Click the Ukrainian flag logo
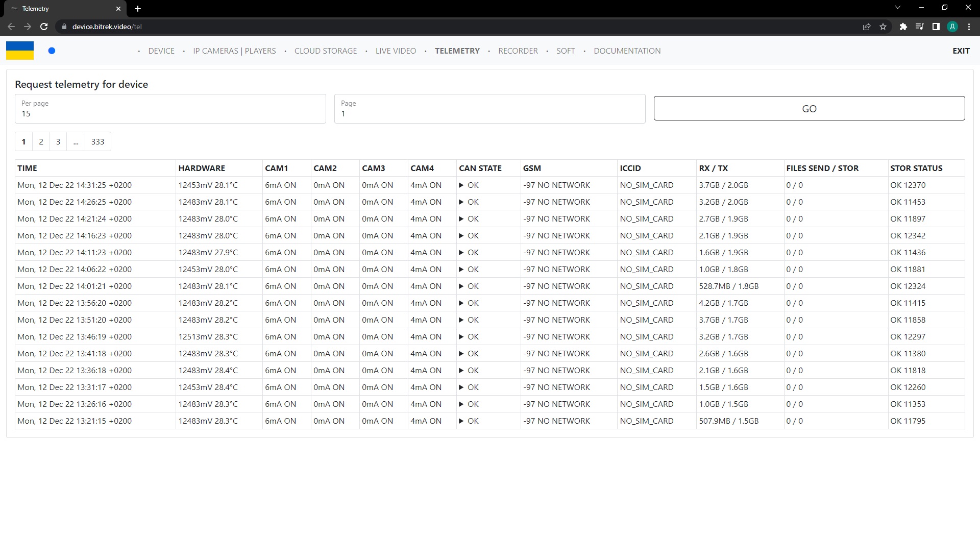The height and width of the screenshot is (536, 980). point(20,51)
